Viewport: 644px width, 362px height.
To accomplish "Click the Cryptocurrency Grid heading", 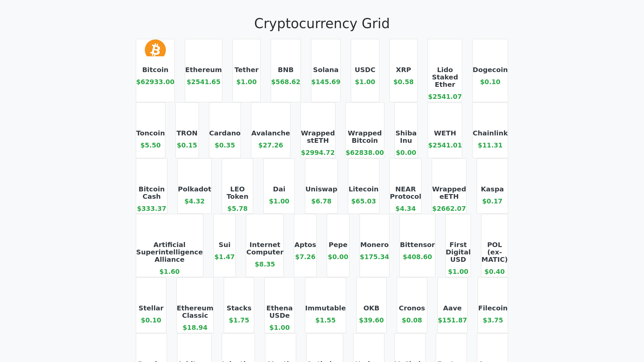I will (x=322, y=23).
